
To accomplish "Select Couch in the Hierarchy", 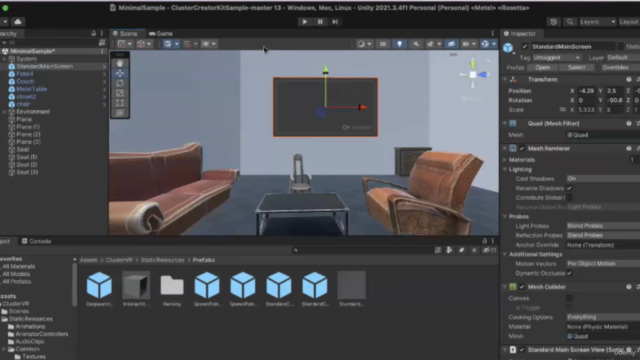I will coord(25,82).
